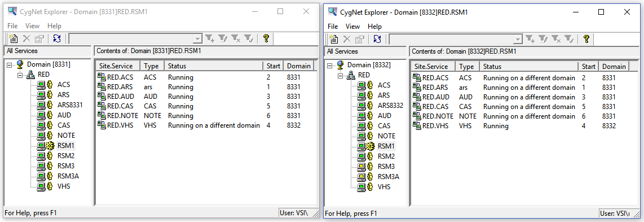Image resolution: width=644 pixels, height=222 pixels.
Task: Click the All Services header in the 8332 window
Action: pos(365,51)
